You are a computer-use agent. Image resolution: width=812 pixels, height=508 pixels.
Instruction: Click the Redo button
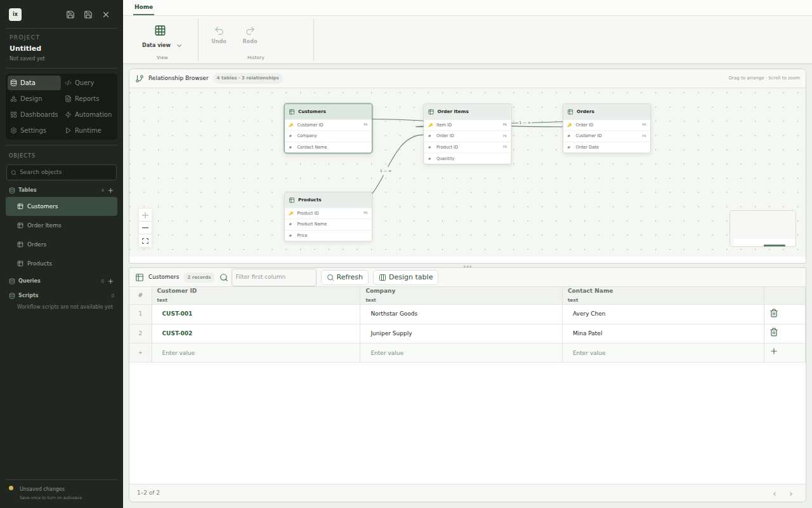click(250, 35)
